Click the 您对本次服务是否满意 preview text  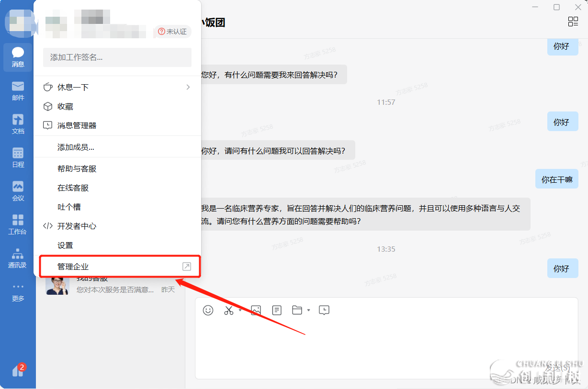[x=115, y=289]
